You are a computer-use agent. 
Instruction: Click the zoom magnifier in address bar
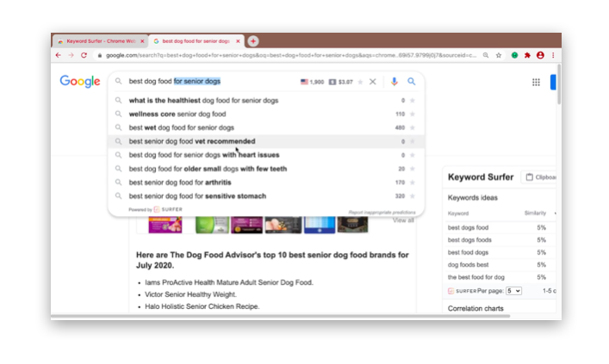(x=486, y=55)
